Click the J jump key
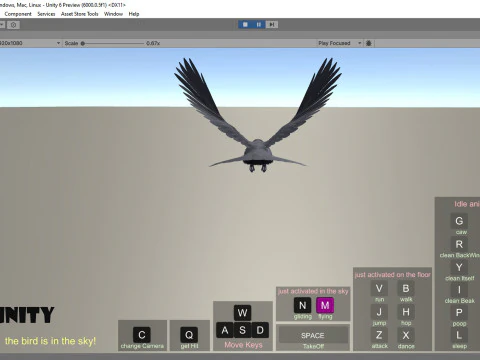This screenshot has height=360, width=480. [x=379, y=312]
